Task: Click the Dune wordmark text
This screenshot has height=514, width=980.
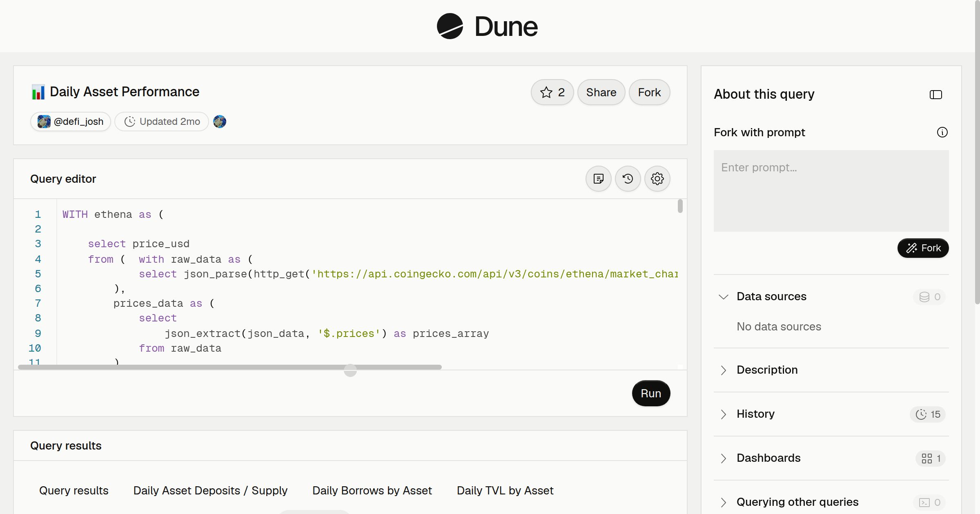Action: click(506, 27)
